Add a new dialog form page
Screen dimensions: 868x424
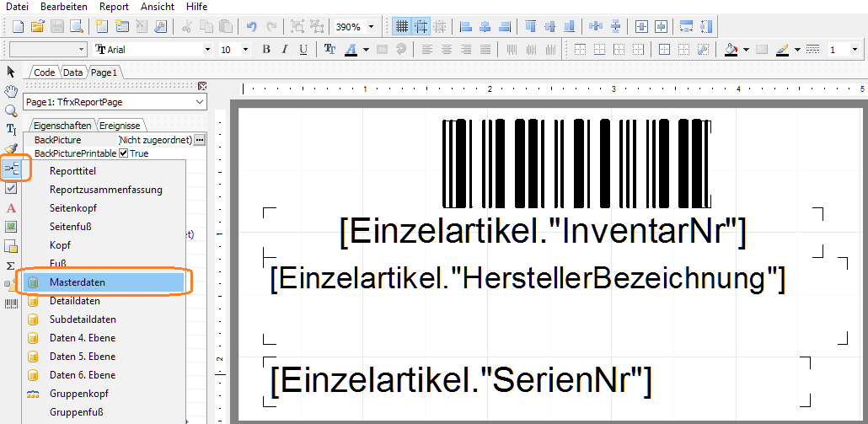tap(121, 26)
